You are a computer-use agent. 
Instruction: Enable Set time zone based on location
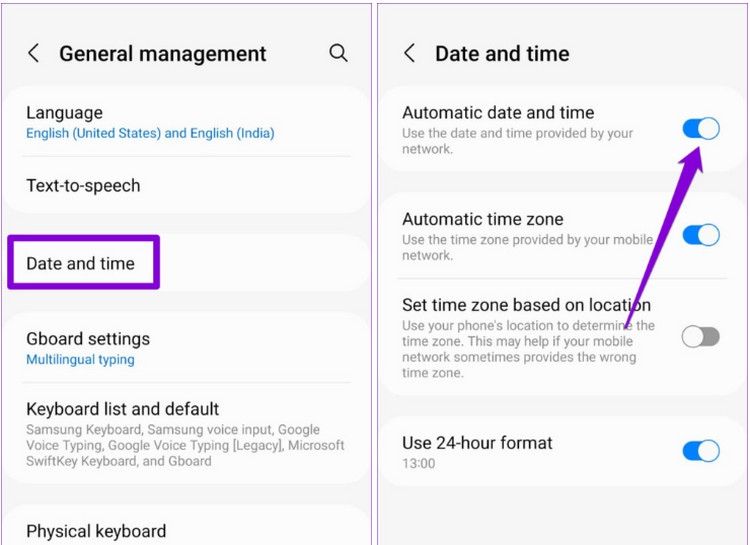[701, 337]
